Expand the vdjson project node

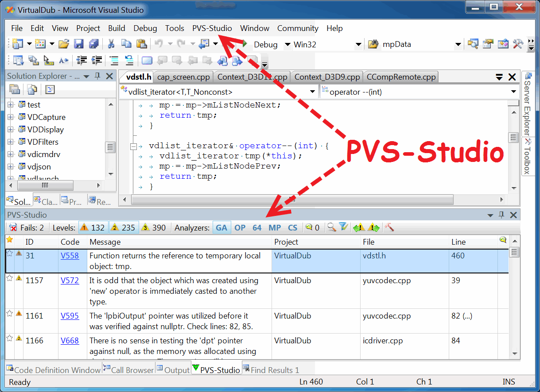tap(11, 167)
